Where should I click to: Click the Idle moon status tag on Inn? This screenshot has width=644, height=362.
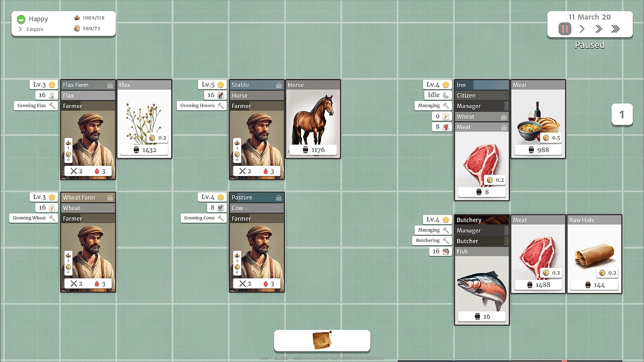pos(438,95)
